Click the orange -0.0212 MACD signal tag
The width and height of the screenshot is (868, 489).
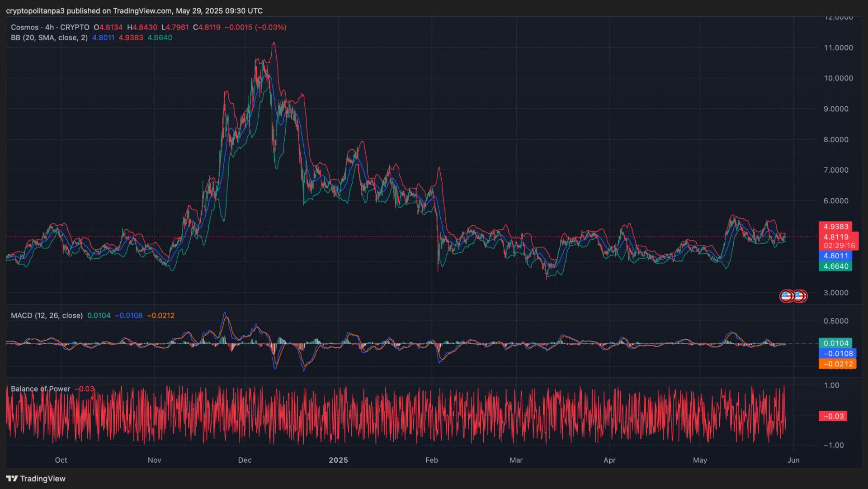838,364
